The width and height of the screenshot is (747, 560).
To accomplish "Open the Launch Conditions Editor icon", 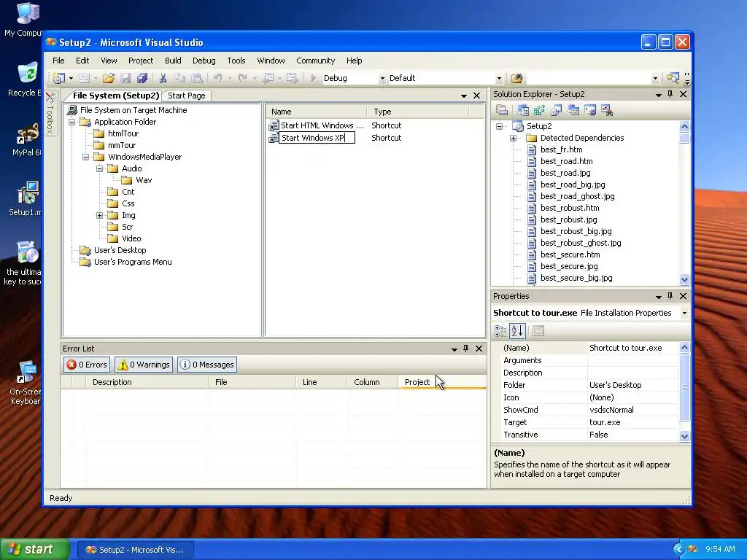I will [606, 111].
